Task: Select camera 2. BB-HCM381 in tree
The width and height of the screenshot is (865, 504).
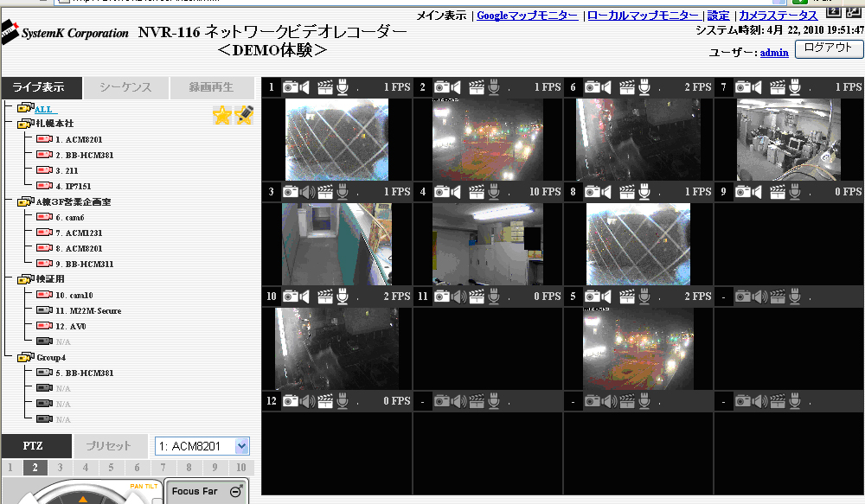Action: 85,155
